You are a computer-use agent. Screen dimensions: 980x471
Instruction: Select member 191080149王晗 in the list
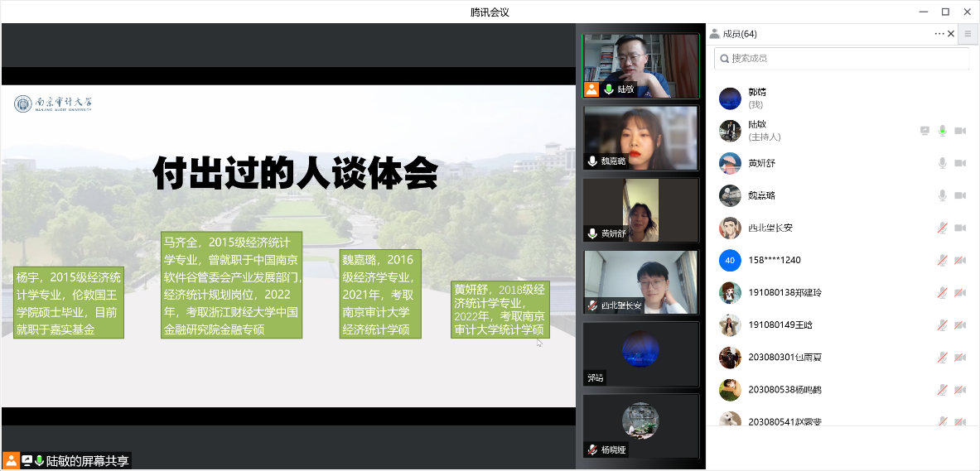(x=780, y=325)
